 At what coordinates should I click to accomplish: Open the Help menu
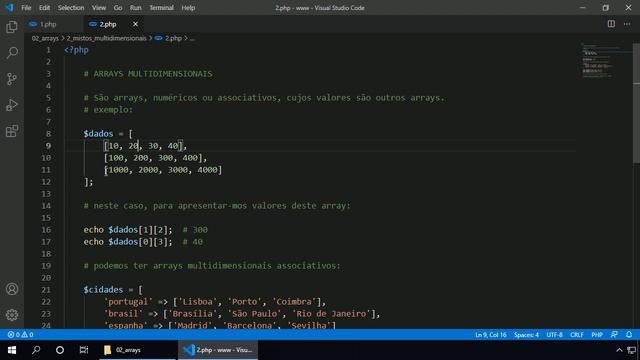coord(188,8)
